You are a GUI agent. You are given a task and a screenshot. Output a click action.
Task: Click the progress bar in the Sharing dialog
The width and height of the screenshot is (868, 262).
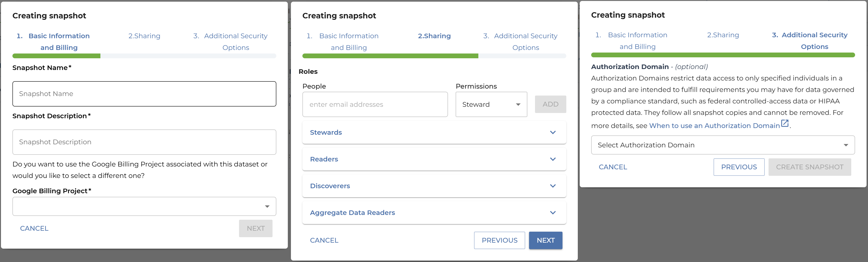click(434, 56)
